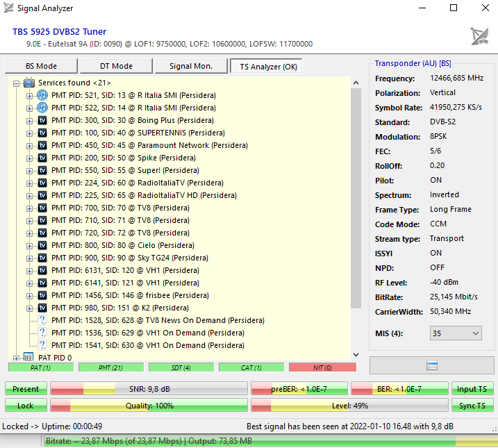The height and width of the screenshot is (448, 498).
Task: Click the radio icon for SID 14 R Italia SMI
Action: 42,108
